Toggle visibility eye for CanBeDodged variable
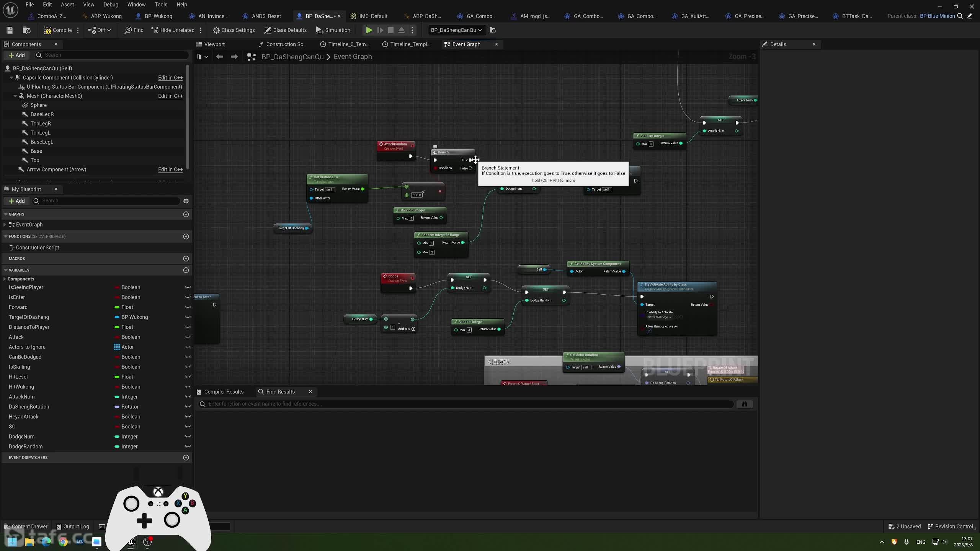This screenshot has width=980, height=551. click(188, 357)
